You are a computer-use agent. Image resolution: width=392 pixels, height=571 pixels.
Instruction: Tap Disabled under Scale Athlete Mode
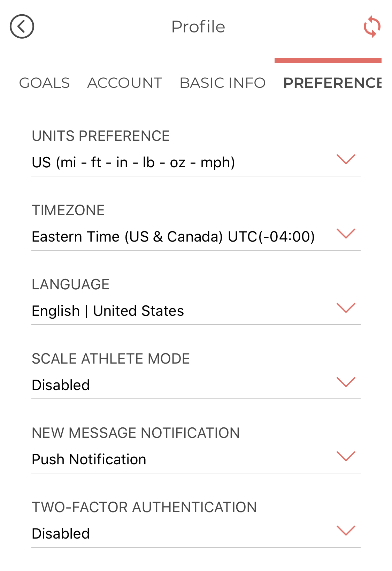[x=61, y=385]
